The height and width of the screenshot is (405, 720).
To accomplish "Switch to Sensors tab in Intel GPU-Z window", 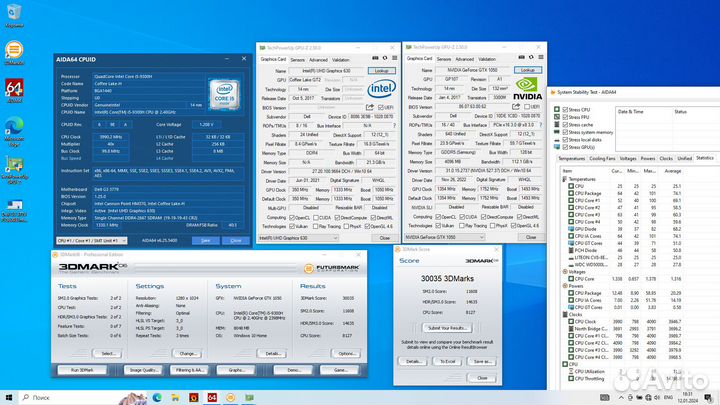I will click(x=298, y=60).
